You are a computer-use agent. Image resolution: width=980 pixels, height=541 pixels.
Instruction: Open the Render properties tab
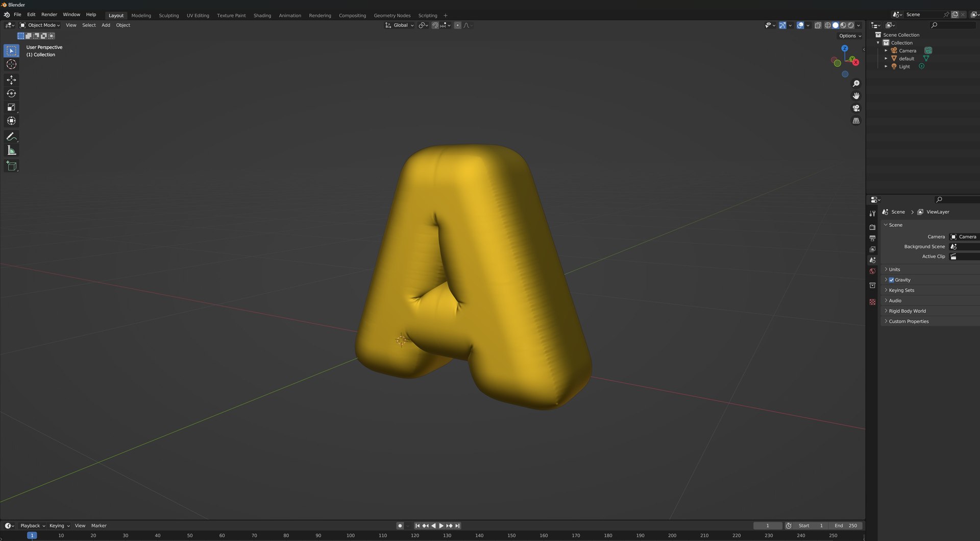[x=872, y=227]
